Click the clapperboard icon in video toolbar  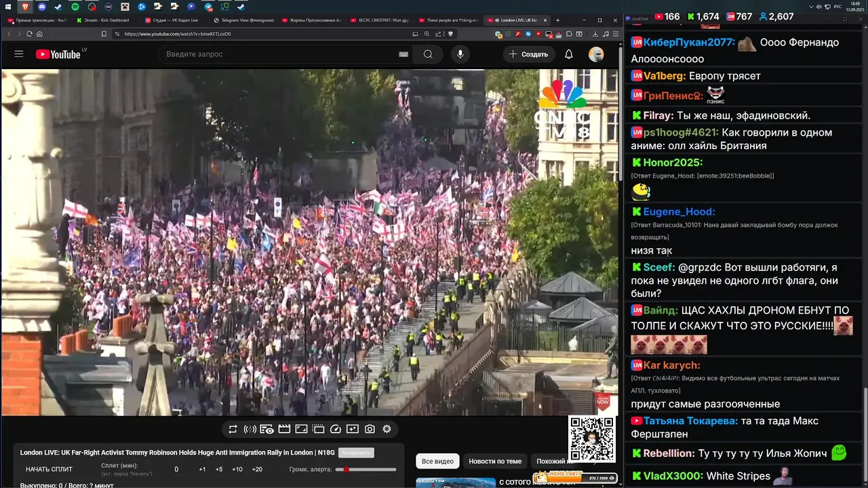click(284, 429)
